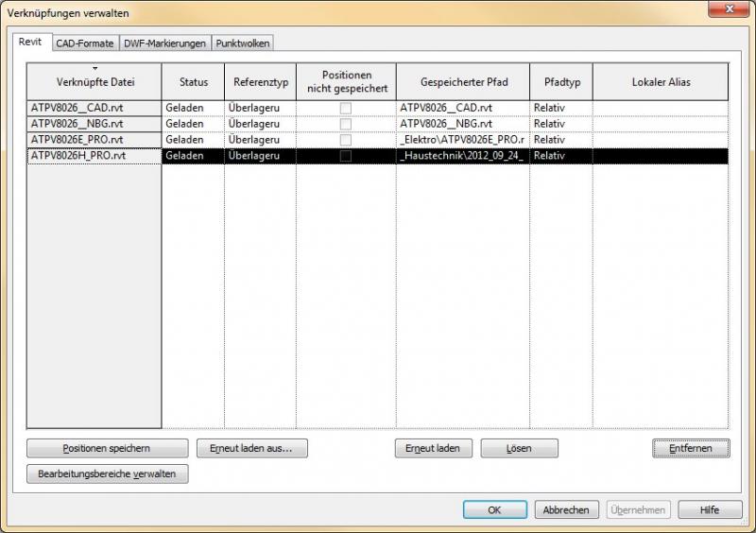Close the Verknüpfungen verwalten dialog
The height and width of the screenshot is (533, 756).
click(732, 11)
